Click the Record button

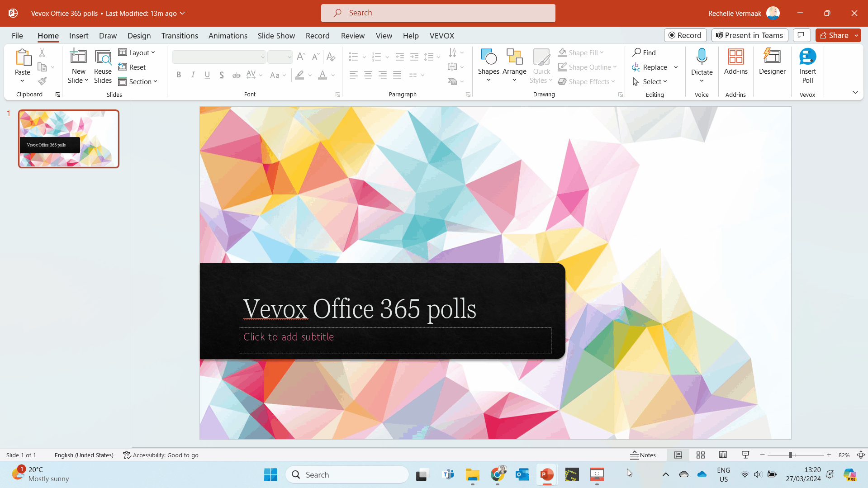pos(685,35)
